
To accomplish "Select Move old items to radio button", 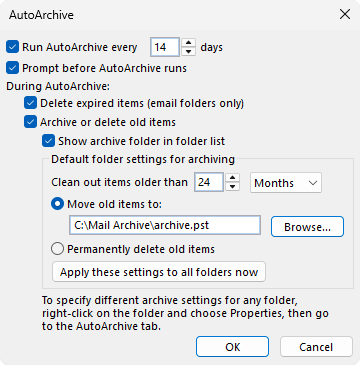I will 57,204.
